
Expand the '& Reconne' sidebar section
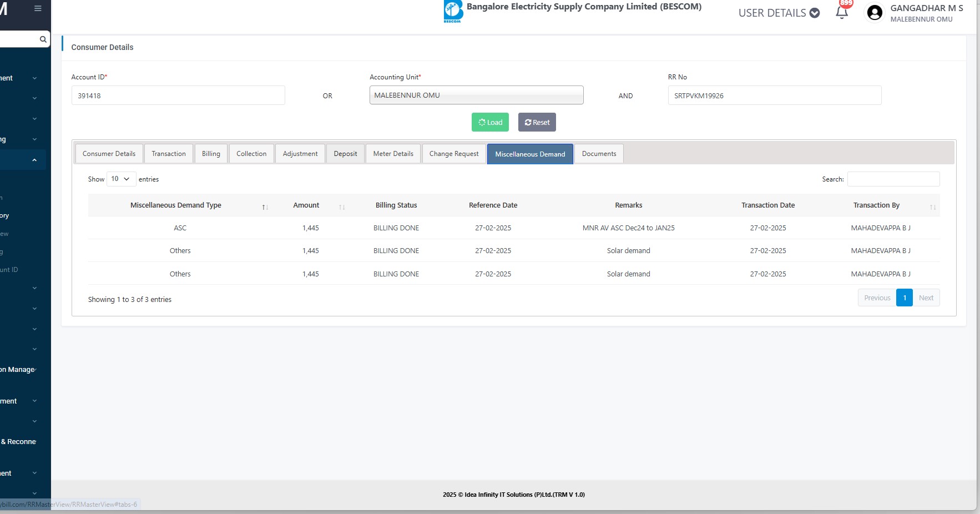(19, 442)
